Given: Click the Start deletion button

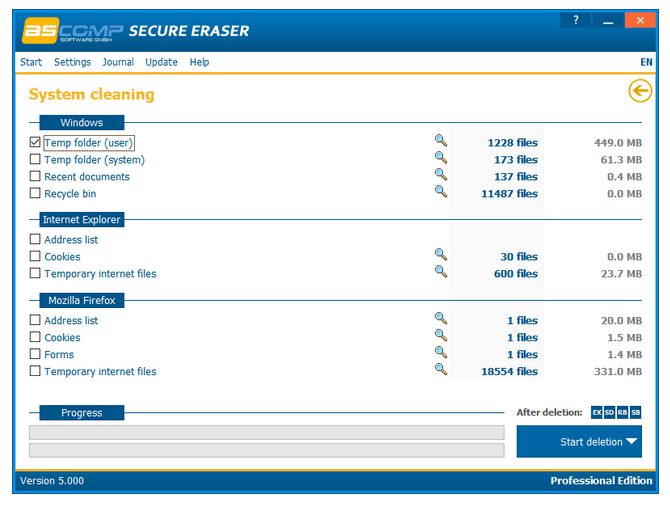Looking at the screenshot, I should click(579, 441).
